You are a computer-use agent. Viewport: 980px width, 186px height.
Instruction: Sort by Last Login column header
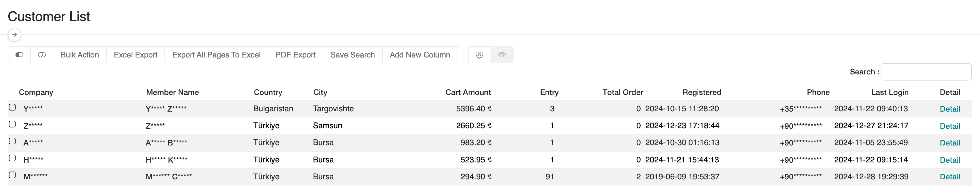[889, 92]
